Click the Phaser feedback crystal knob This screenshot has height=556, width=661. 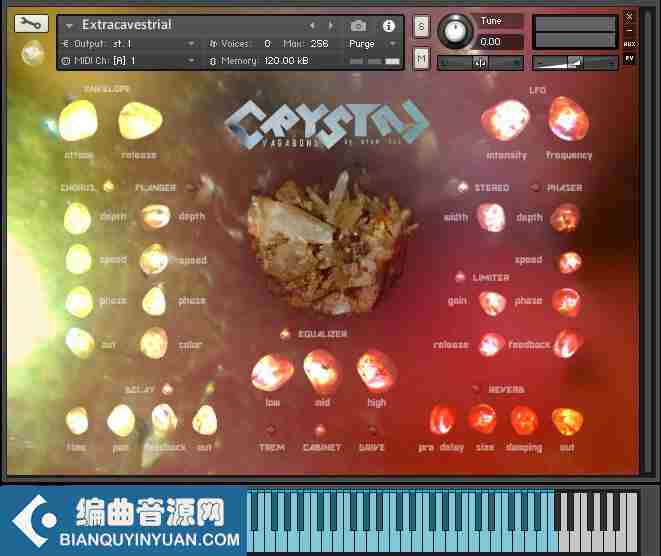[x=568, y=344]
